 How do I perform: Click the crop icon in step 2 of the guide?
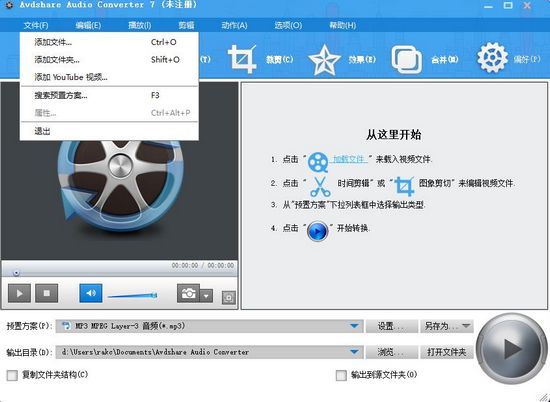404,186
